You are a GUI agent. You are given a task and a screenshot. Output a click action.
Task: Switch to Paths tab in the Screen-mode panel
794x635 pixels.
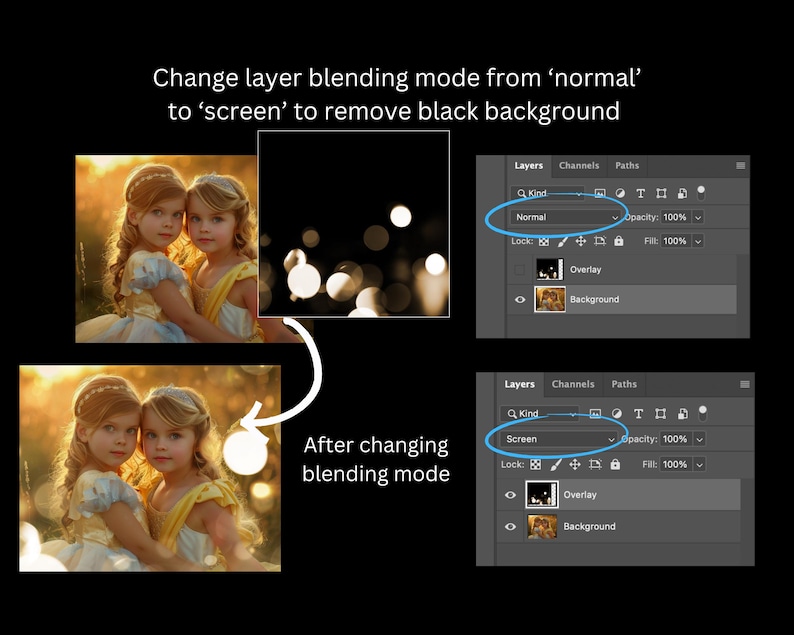click(x=624, y=384)
